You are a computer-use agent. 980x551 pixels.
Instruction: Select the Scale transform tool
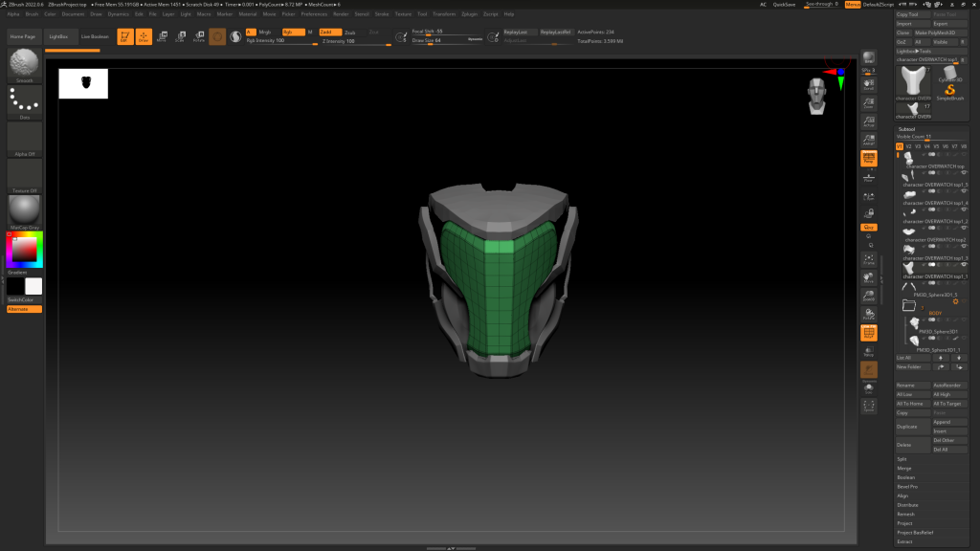click(x=180, y=37)
